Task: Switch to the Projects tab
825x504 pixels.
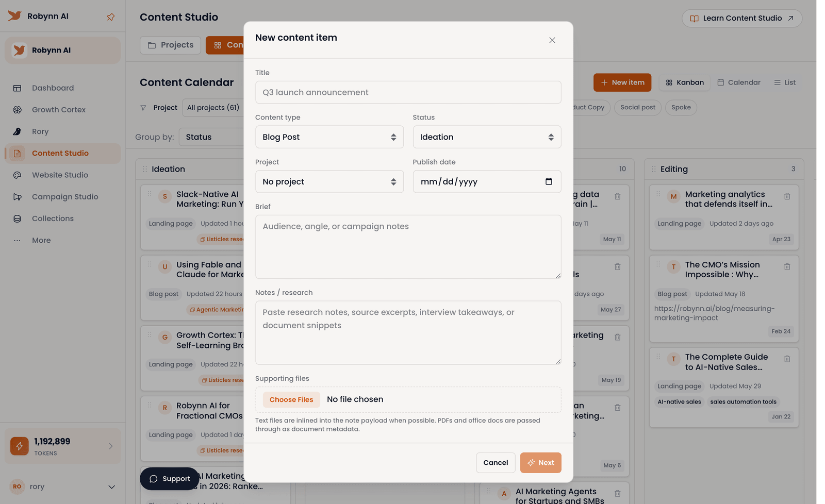Action: (171, 45)
